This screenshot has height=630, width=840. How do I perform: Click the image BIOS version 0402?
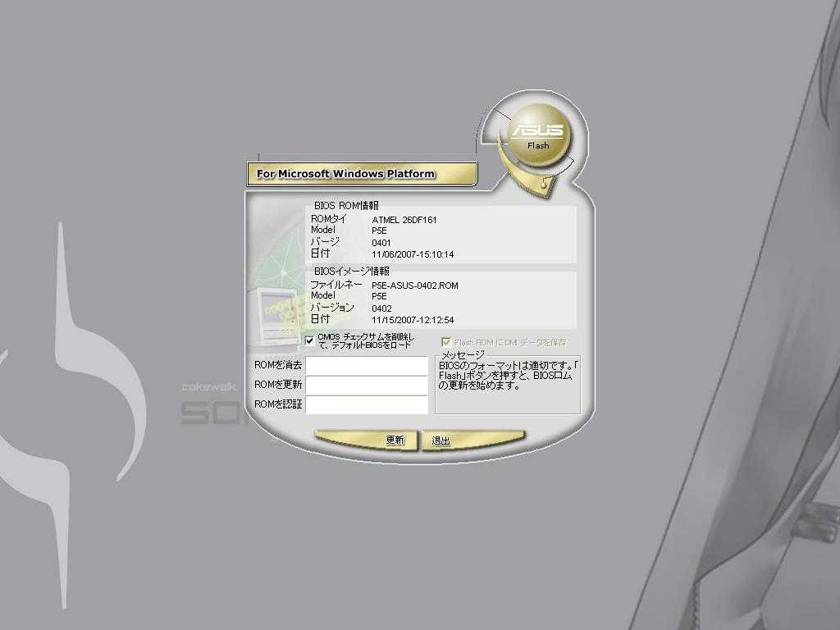click(x=381, y=308)
